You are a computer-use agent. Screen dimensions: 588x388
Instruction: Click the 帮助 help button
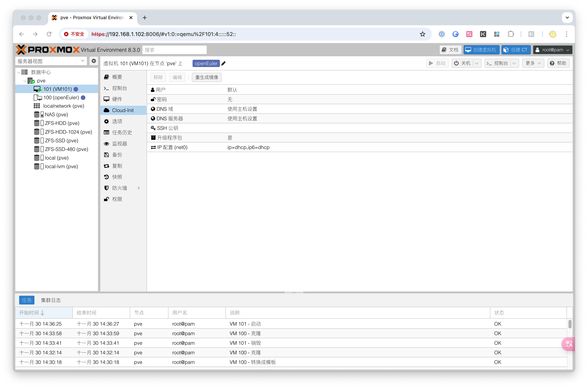[x=558, y=63]
